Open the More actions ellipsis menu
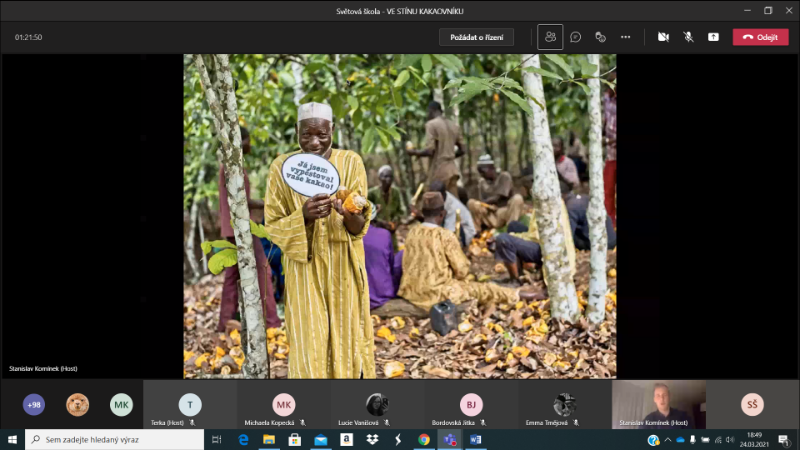 tap(626, 37)
